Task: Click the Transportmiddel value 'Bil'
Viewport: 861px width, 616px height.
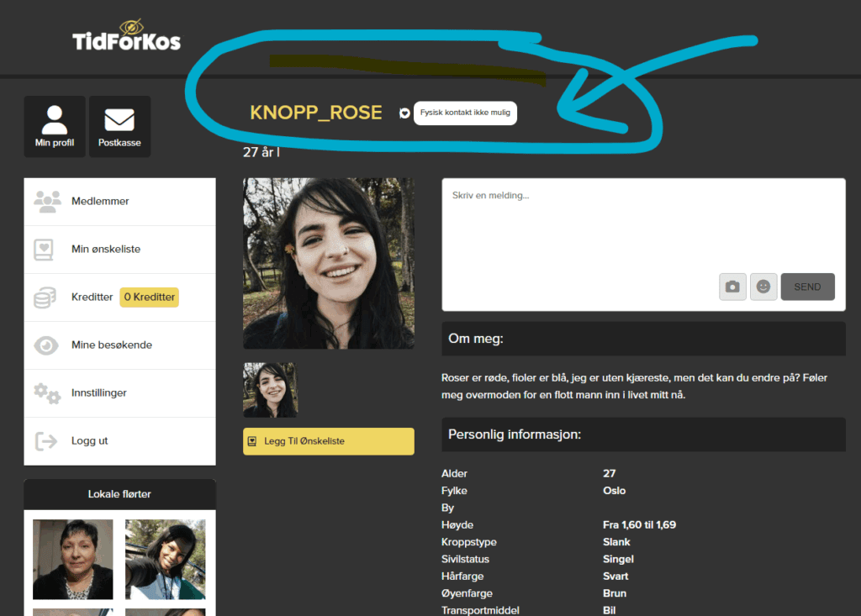Action: coord(610,610)
